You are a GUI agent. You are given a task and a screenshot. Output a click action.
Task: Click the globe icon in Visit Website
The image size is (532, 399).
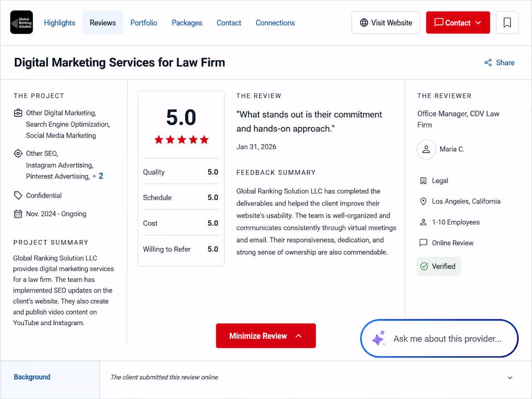[x=364, y=23]
